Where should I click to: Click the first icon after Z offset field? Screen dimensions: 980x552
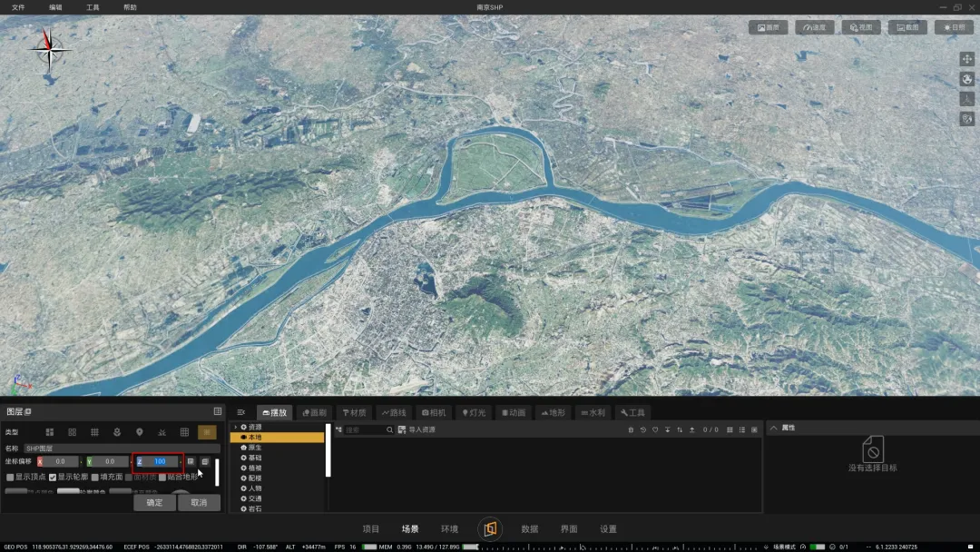coord(191,461)
